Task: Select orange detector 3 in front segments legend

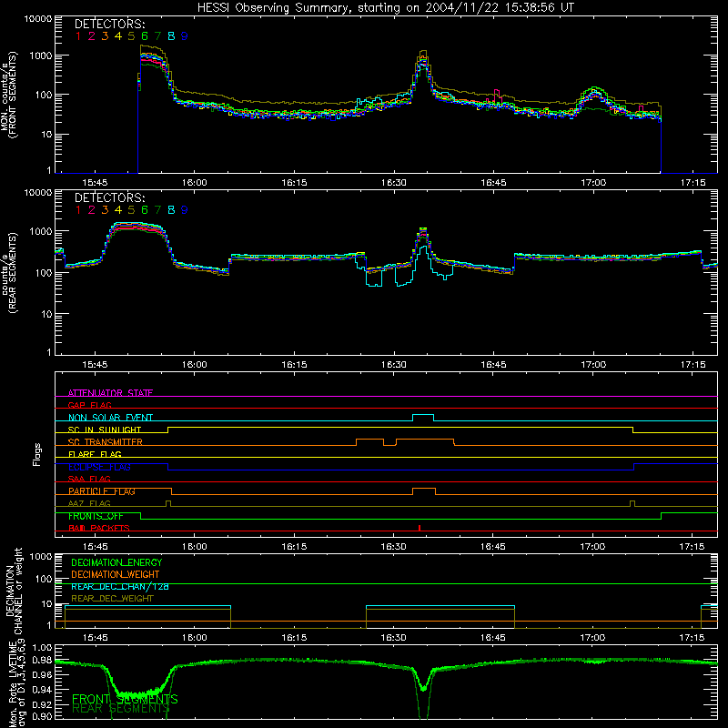Action: tap(105, 36)
